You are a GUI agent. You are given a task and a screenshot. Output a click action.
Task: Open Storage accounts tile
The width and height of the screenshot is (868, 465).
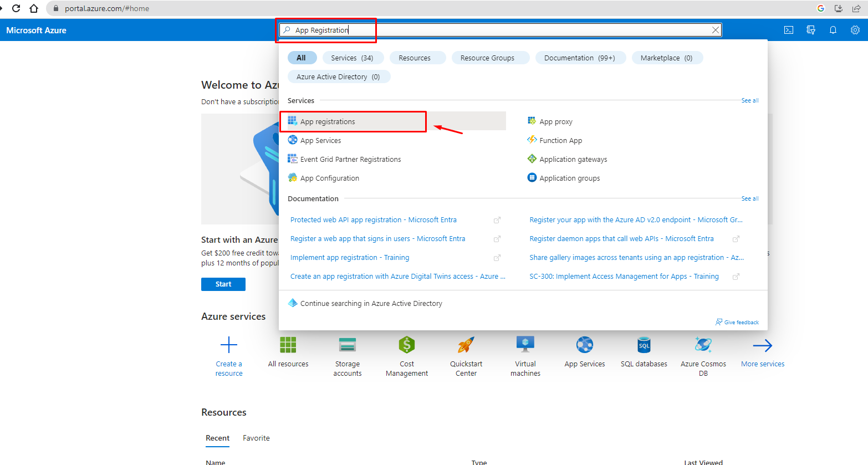tap(348, 356)
